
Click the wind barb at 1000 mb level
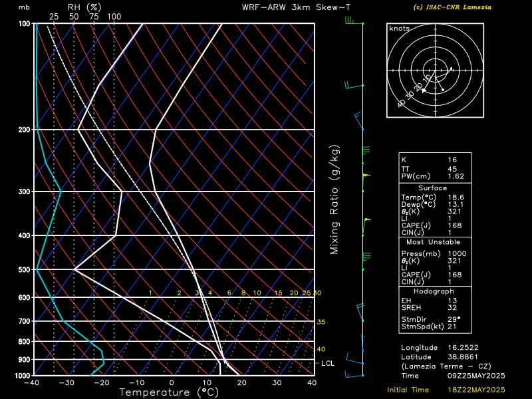point(354,374)
